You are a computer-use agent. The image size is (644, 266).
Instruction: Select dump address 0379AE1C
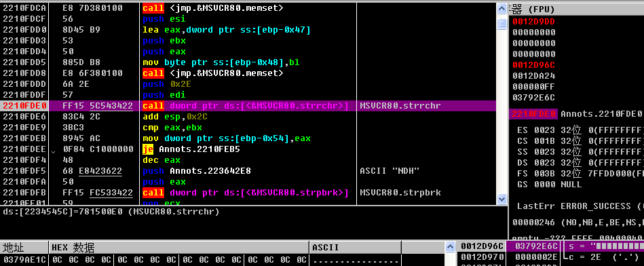click(x=24, y=259)
